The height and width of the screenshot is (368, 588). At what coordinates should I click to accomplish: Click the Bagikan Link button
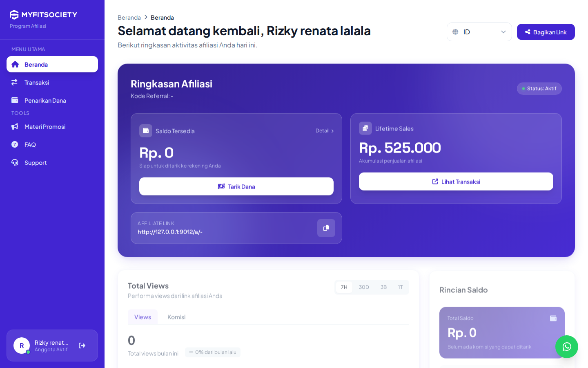(x=546, y=32)
